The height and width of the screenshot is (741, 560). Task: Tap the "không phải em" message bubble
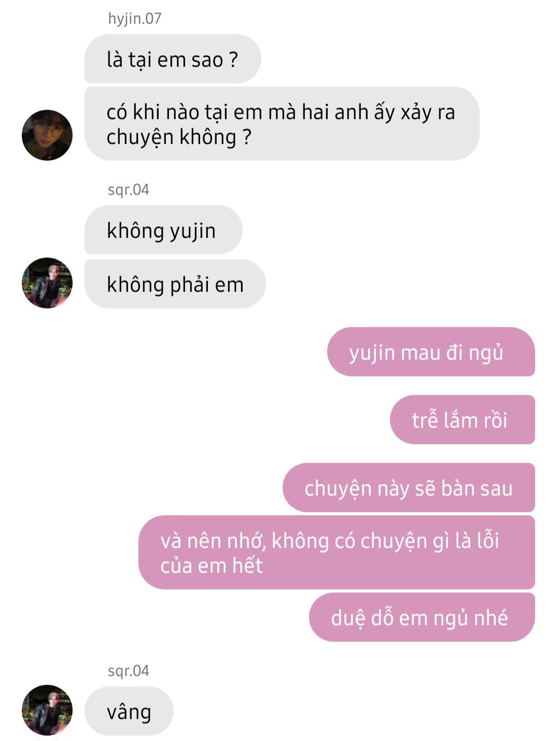[175, 284]
